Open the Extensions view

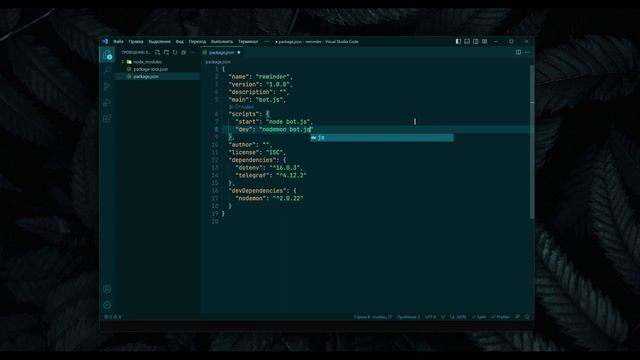click(x=107, y=118)
